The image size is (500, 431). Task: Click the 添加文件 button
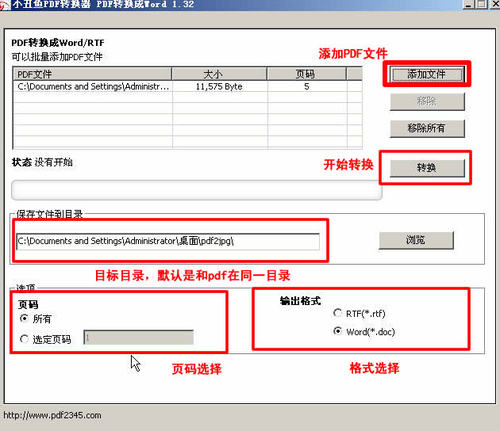tap(427, 74)
